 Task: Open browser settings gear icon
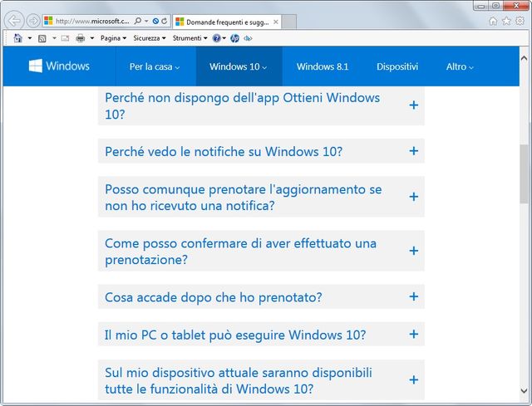point(520,21)
